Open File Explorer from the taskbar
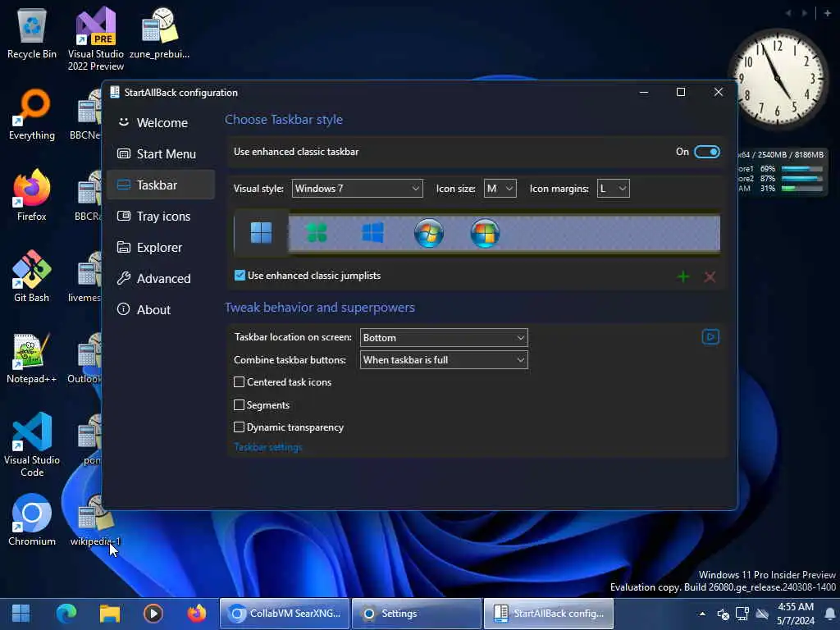840x630 pixels. tap(110, 614)
